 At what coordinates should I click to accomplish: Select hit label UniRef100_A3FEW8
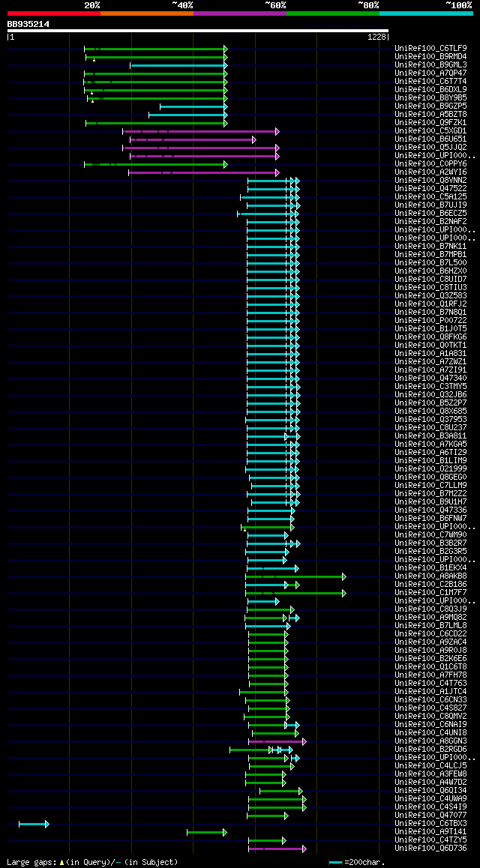tap(430, 774)
